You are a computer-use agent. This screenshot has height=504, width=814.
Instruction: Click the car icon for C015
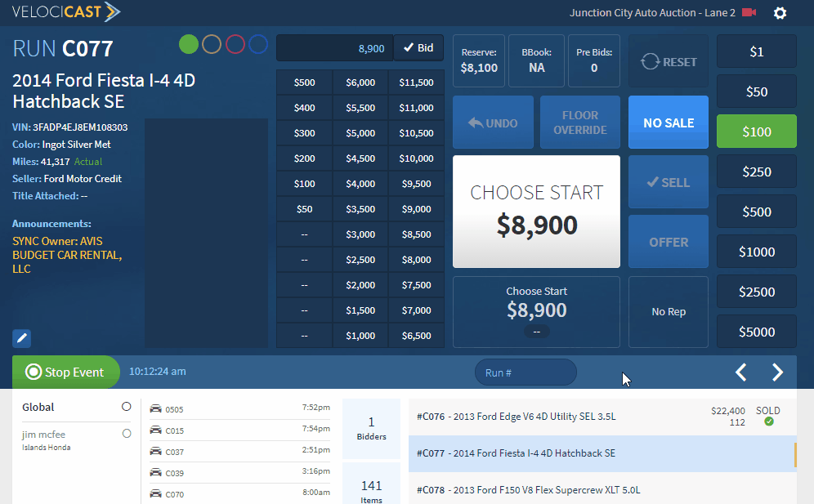coord(155,430)
